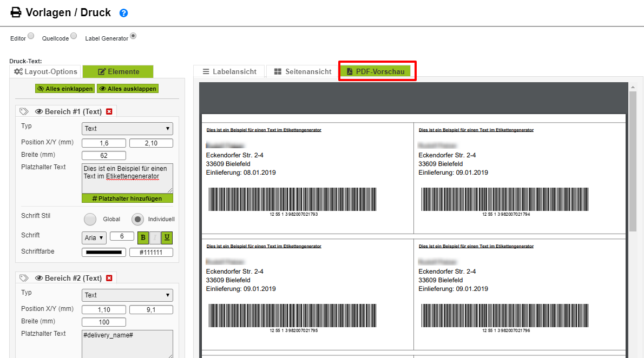Select the Quellcode radio button

[x=74, y=36]
